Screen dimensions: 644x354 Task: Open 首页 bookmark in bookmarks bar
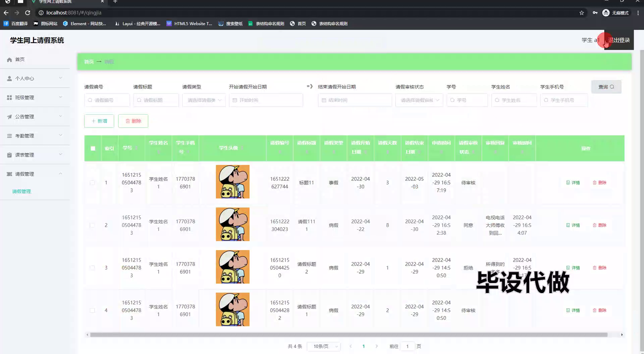point(298,23)
